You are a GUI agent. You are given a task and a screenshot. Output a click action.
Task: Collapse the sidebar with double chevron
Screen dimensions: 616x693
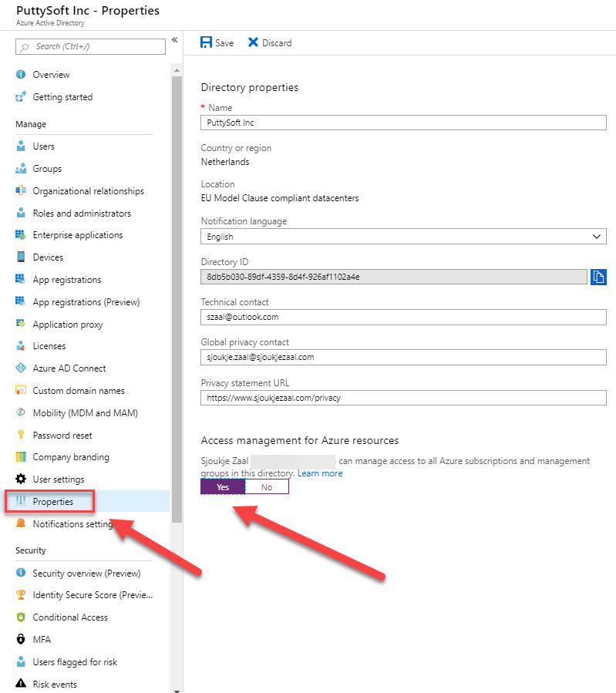tap(174, 40)
